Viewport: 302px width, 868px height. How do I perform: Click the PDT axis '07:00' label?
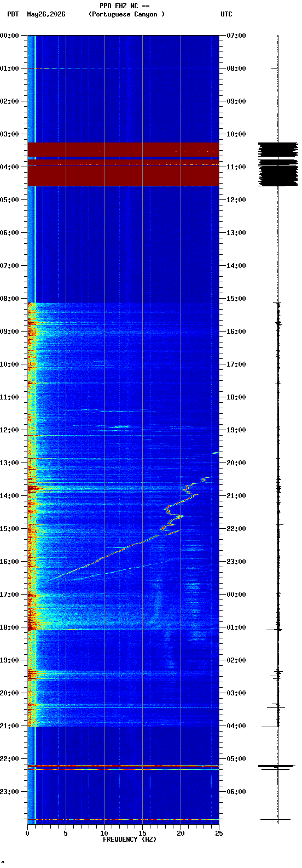(9, 266)
